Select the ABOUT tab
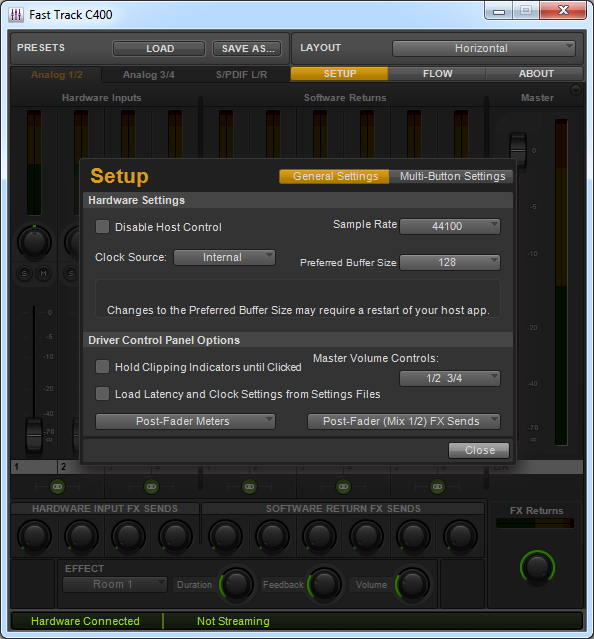The height and width of the screenshot is (639, 594). [535, 74]
